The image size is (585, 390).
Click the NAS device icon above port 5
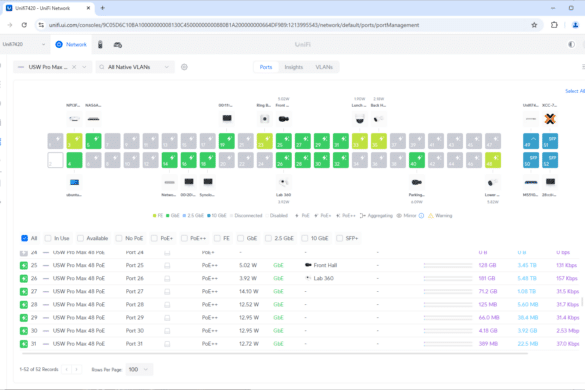click(x=93, y=119)
